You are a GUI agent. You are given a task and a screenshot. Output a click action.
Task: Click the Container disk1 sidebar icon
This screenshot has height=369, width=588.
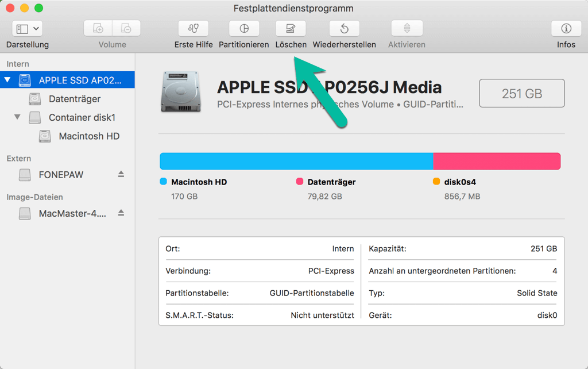point(35,117)
